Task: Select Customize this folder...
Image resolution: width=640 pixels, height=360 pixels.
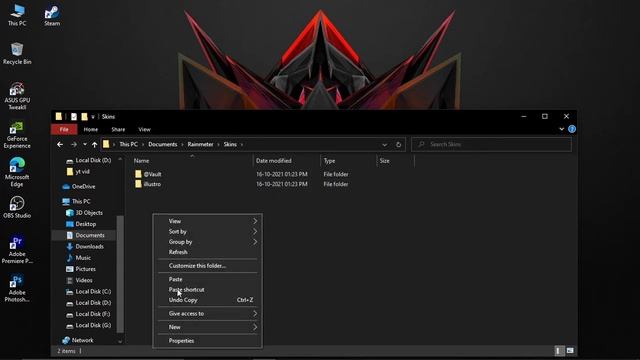Action: (x=208, y=266)
